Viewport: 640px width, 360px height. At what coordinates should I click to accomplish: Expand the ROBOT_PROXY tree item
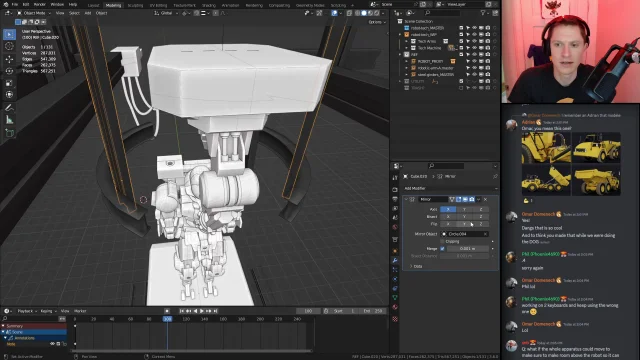tap(407, 61)
